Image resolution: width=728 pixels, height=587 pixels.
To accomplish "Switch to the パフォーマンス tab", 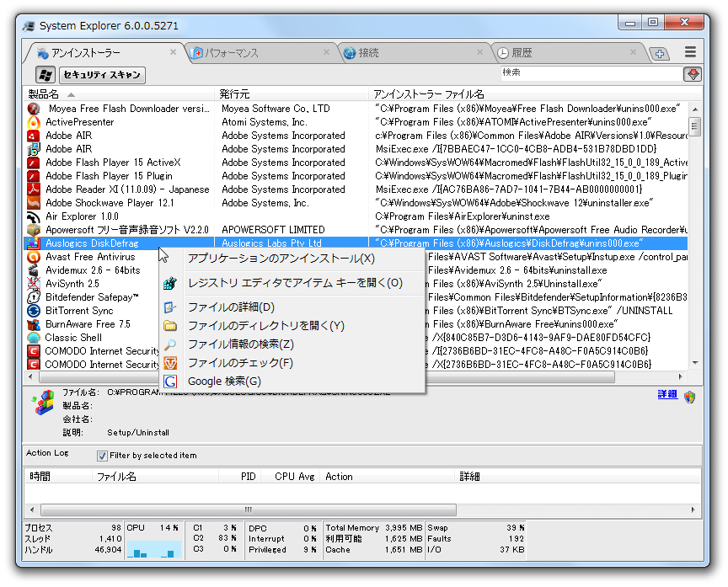I will [x=261, y=53].
